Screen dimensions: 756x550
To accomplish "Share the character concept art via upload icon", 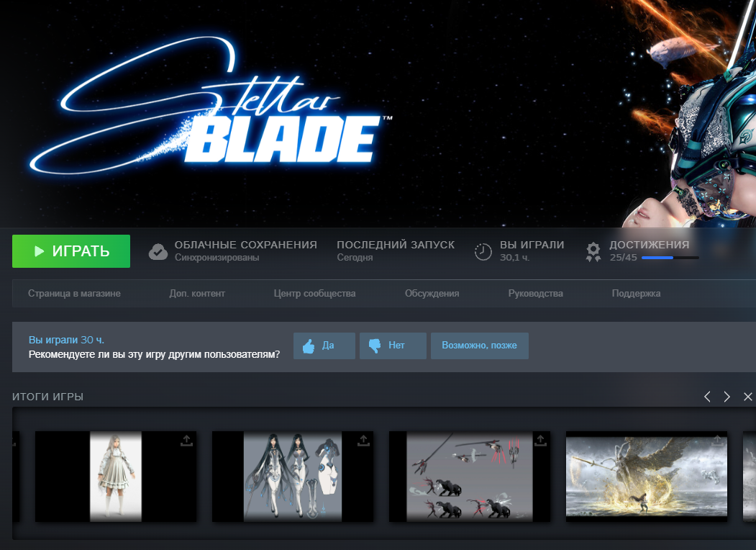I will click(x=363, y=440).
